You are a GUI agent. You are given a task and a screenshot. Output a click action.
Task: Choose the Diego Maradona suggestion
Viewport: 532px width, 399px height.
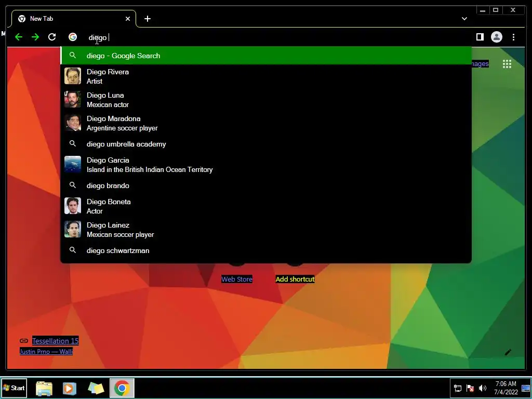pyautogui.click(x=266, y=123)
